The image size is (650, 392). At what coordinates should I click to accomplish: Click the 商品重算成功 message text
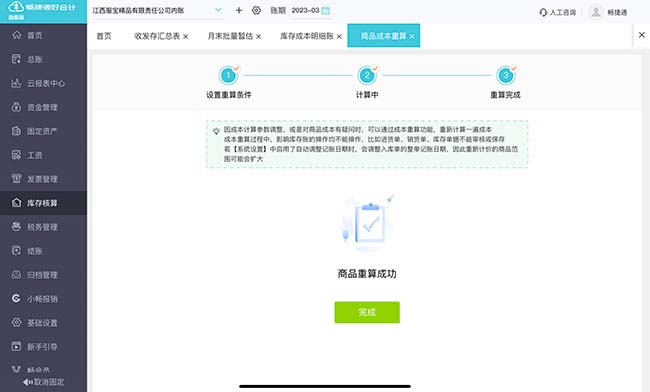(367, 273)
